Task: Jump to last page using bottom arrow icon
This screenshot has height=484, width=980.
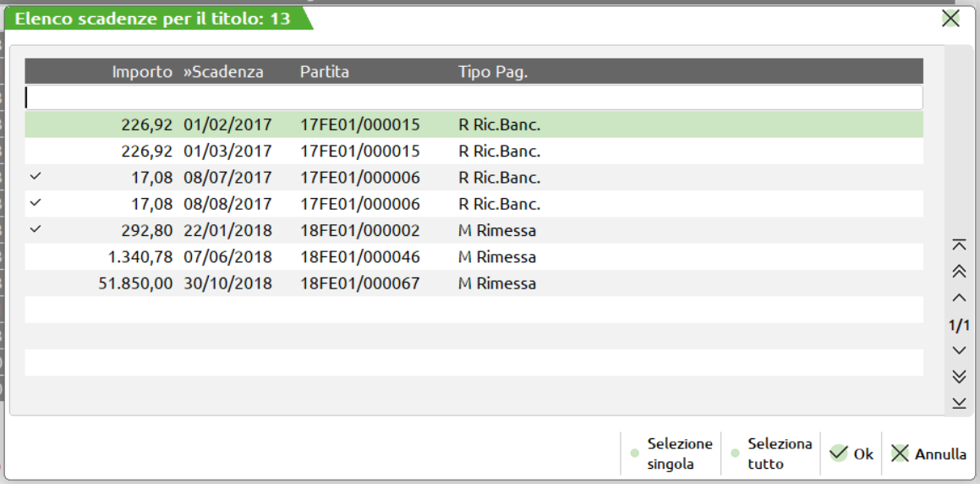Action: pos(959,404)
